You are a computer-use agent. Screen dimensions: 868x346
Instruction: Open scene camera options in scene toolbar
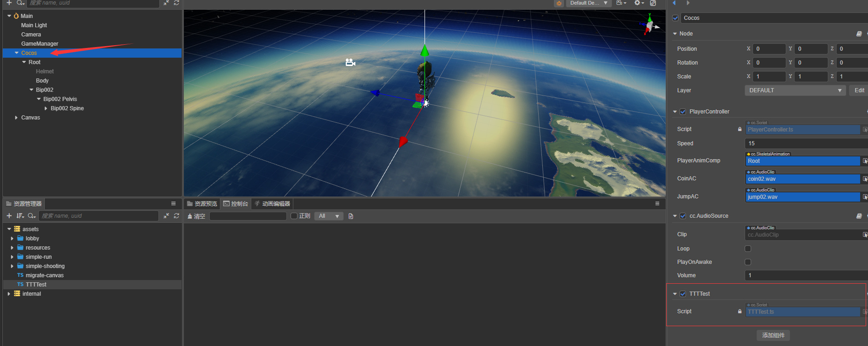click(621, 3)
